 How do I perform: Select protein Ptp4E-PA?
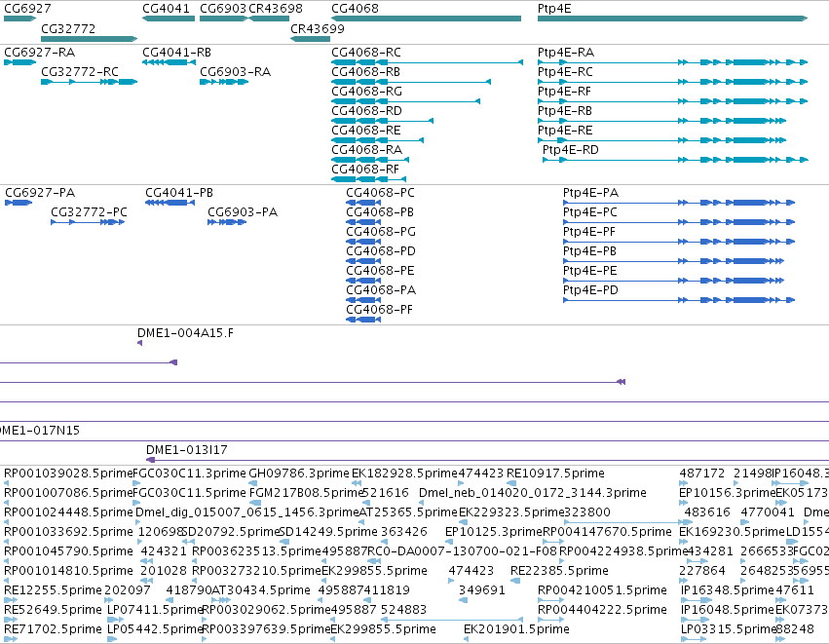coord(679,203)
